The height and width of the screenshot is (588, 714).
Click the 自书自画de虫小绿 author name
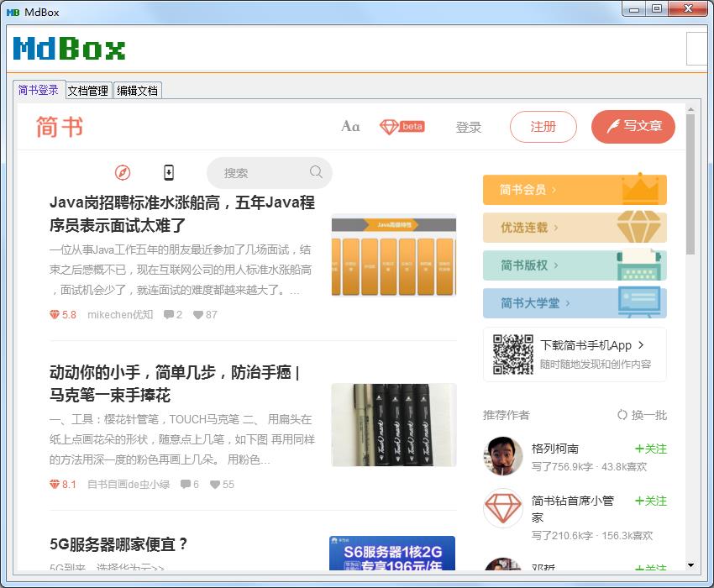coord(128,484)
